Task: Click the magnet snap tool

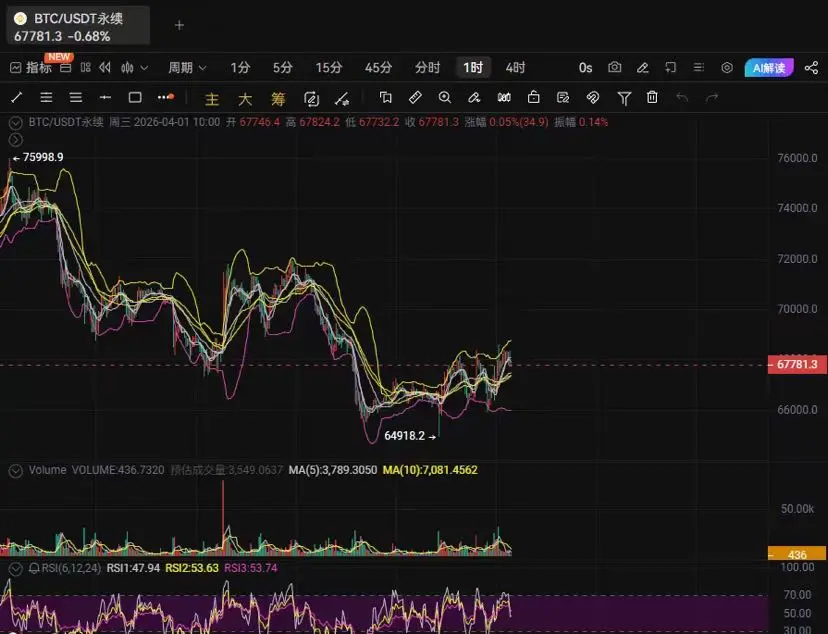Action: coord(592,98)
